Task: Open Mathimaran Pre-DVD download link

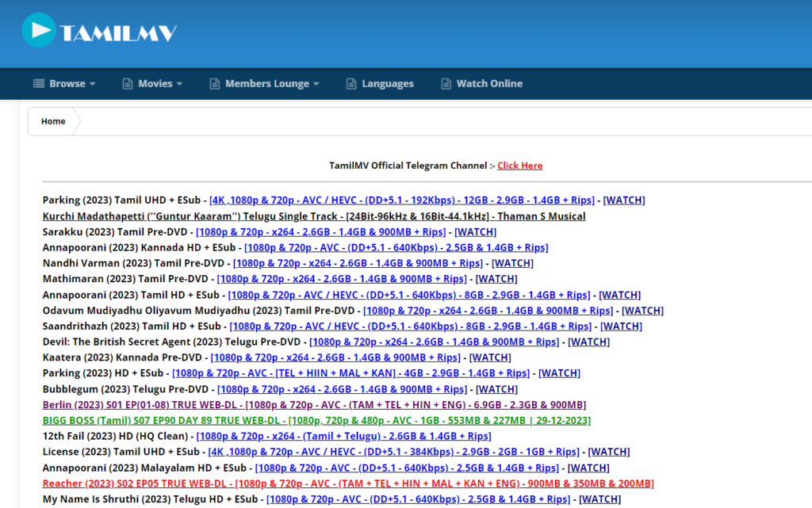Action: [342, 279]
